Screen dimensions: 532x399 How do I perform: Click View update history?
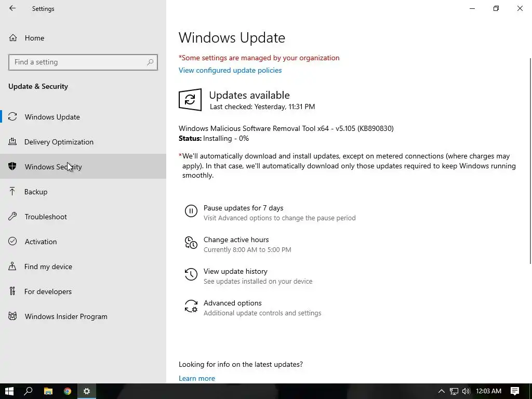tap(235, 271)
